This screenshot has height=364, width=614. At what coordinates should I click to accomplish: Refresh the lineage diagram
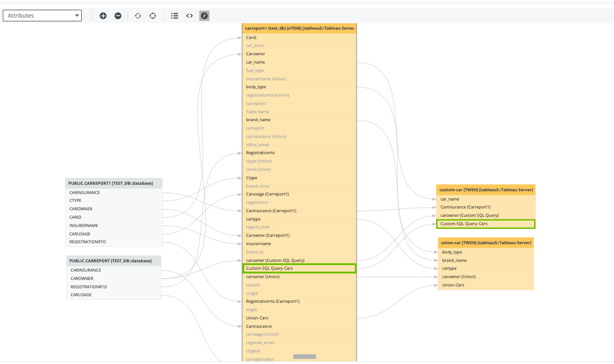click(x=138, y=16)
